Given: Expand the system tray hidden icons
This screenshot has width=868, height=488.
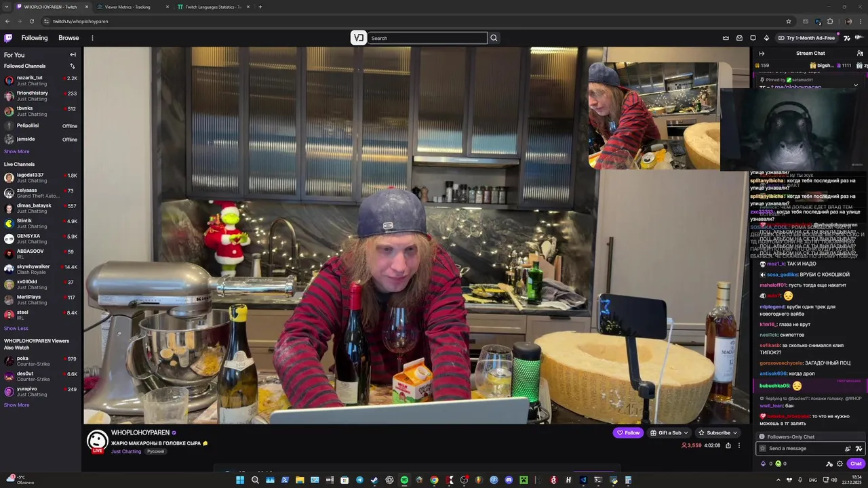Looking at the screenshot, I should [x=778, y=480].
